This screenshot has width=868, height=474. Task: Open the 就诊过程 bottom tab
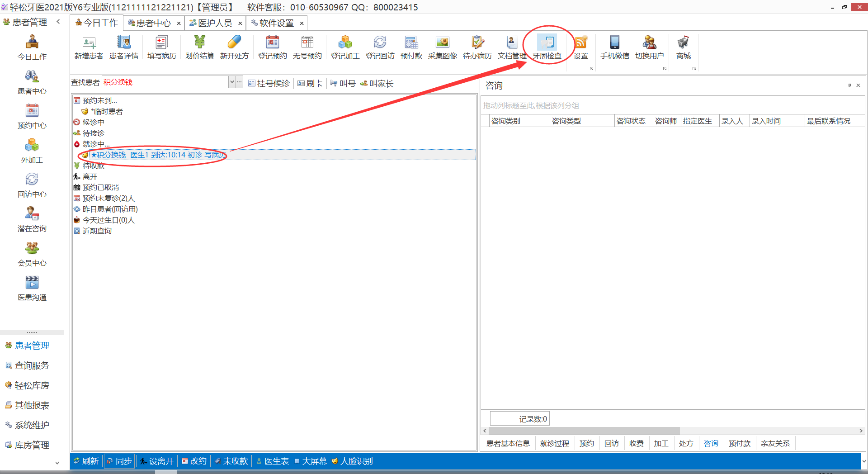click(555, 444)
